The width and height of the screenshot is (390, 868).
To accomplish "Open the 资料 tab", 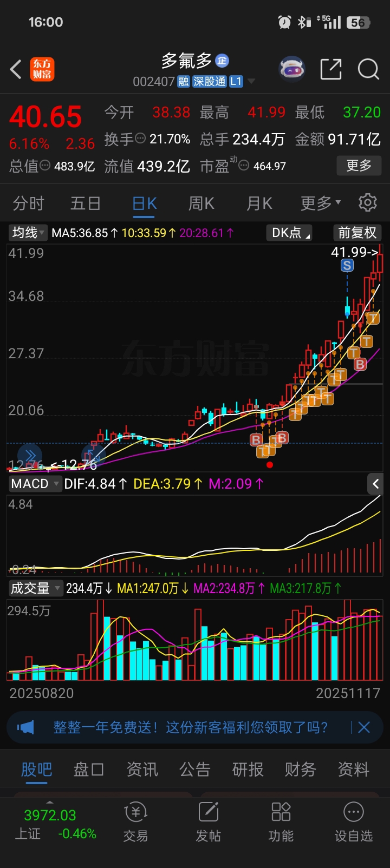I will (x=353, y=769).
